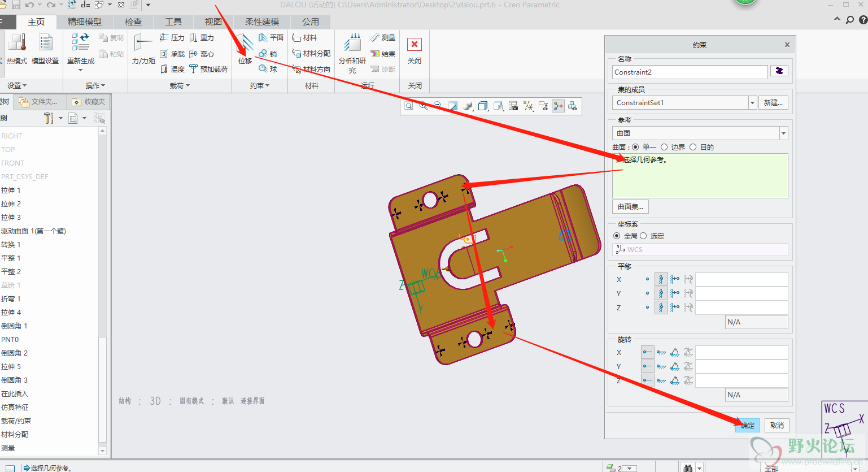The image size is (868, 472).
Task: Select the 单一 (single) surface radio button
Action: click(x=636, y=147)
